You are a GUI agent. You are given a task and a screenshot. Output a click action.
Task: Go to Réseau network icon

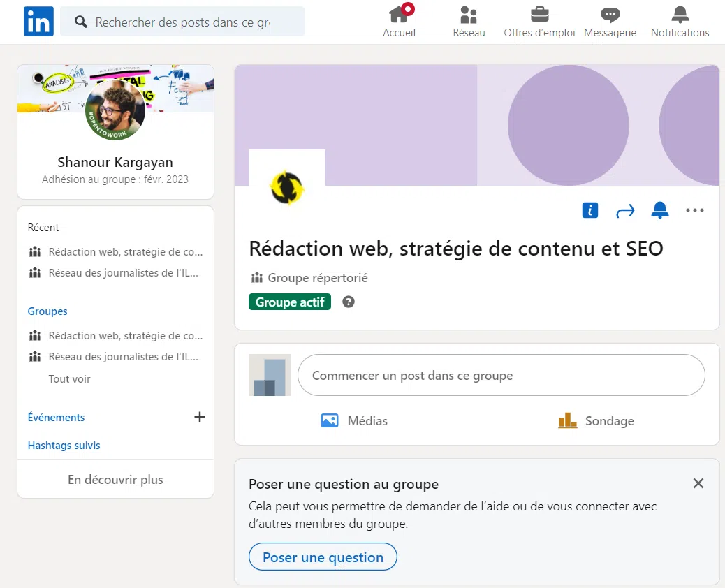[469, 15]
